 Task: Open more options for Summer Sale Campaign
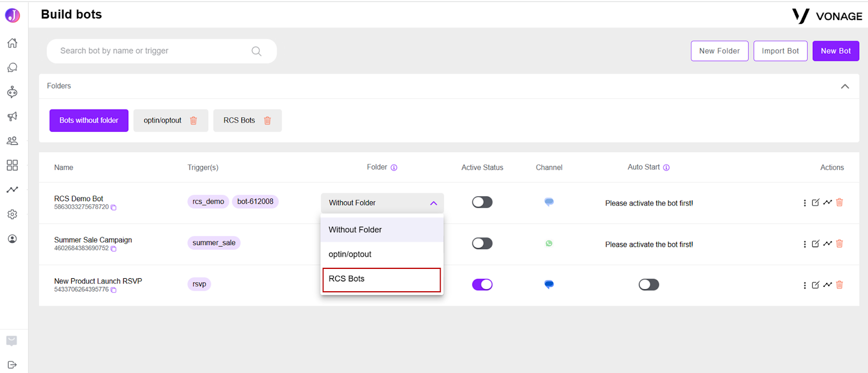coord(805,244)
